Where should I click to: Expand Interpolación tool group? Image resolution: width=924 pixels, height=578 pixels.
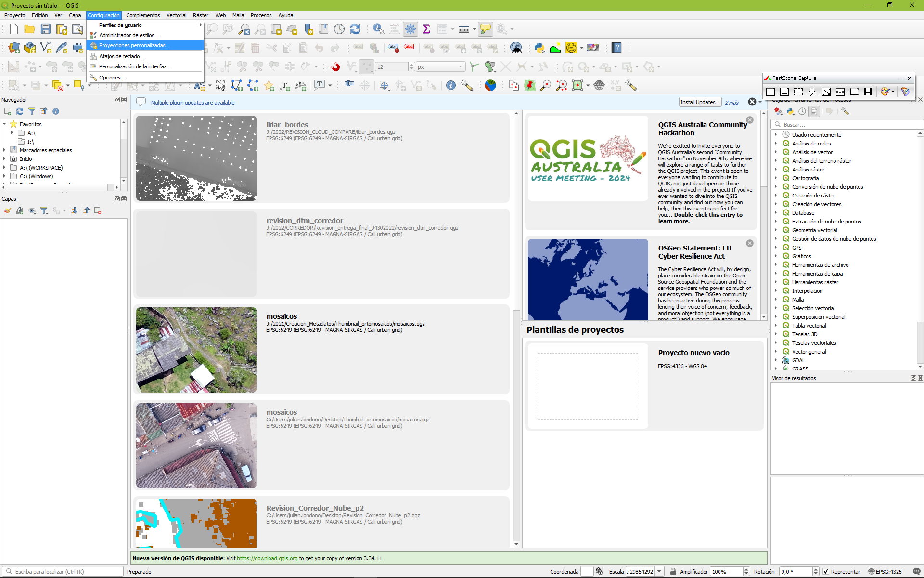pyautogui.click(x=776, y=290)
